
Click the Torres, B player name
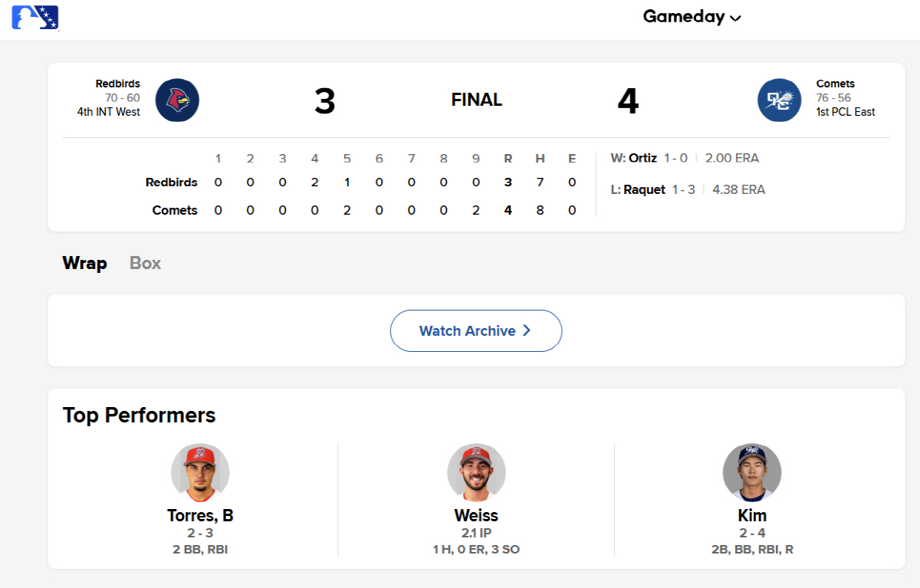[x=200, y=515]
